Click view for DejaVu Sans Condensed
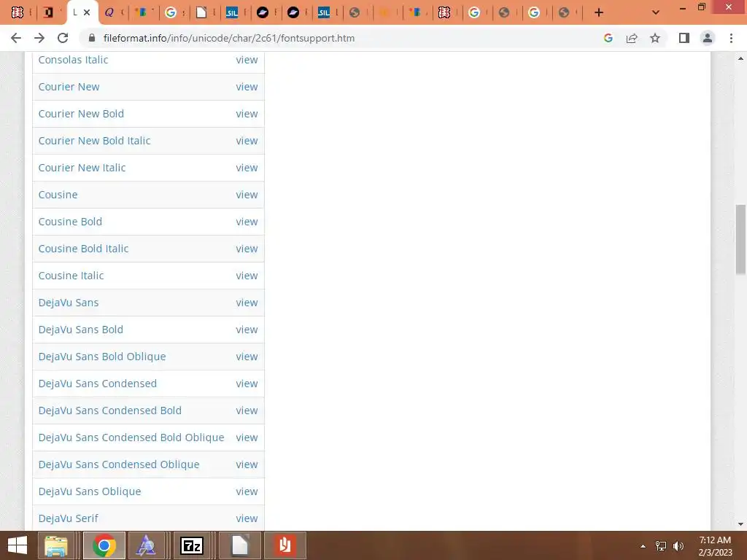 coord(247,384)
